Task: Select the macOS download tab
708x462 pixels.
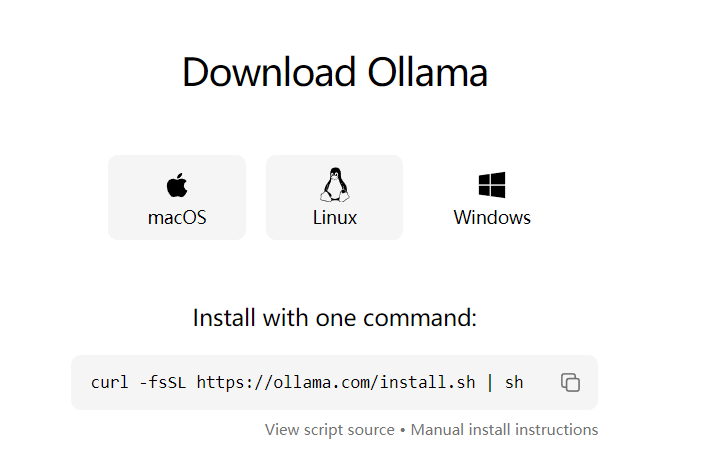Action: click(x=177, y=198)
